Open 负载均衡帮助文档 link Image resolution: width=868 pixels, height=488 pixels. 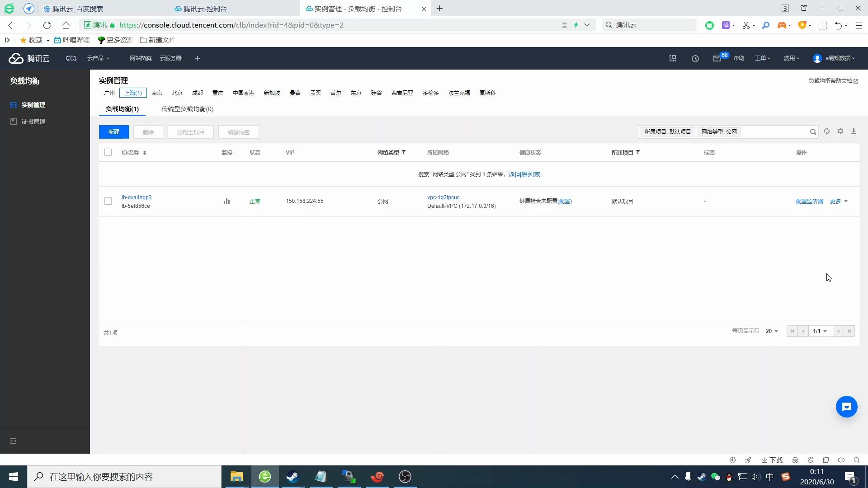833,81
